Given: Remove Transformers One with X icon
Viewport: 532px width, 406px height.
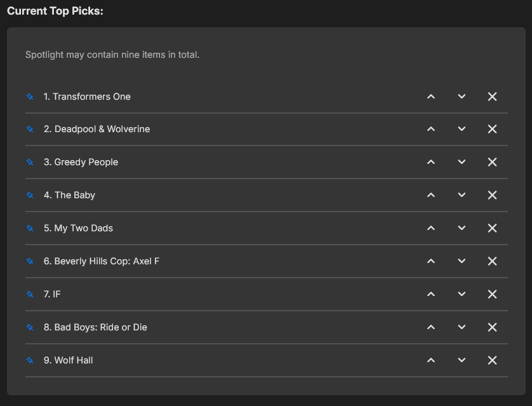Looking at the screenshot, I should point(492,97).
